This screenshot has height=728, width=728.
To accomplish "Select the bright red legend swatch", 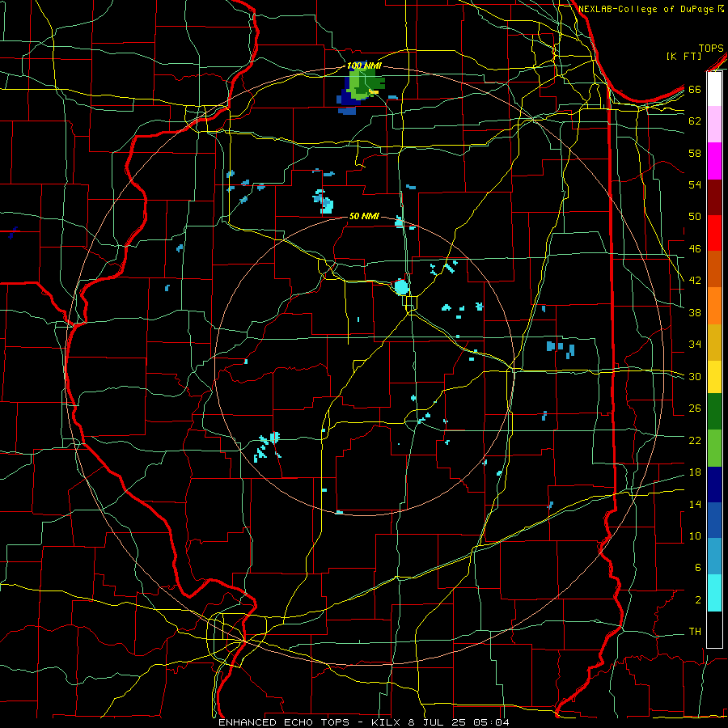I will (x=714, y=233).
